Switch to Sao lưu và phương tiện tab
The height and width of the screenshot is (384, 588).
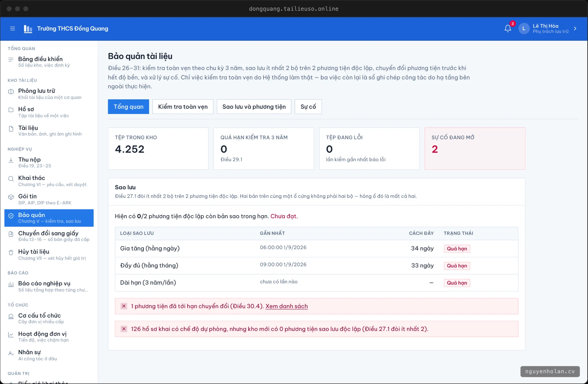(x=254, y=107)
